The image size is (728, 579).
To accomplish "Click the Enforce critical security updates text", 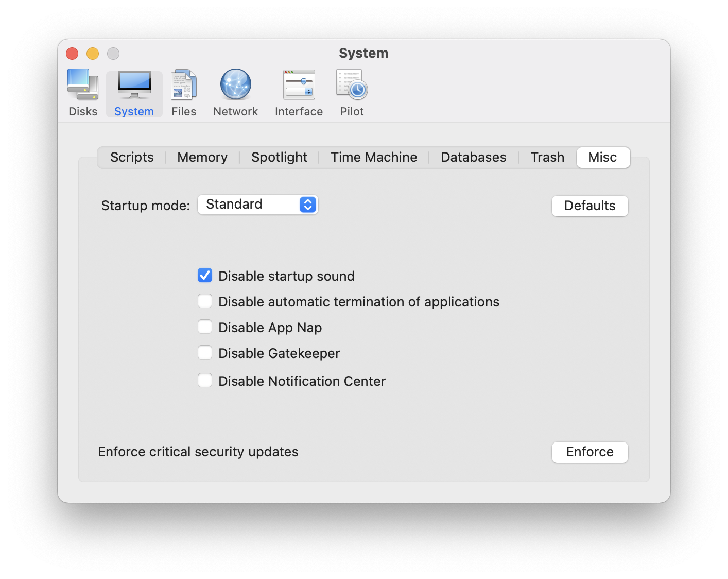I will 198,452.
